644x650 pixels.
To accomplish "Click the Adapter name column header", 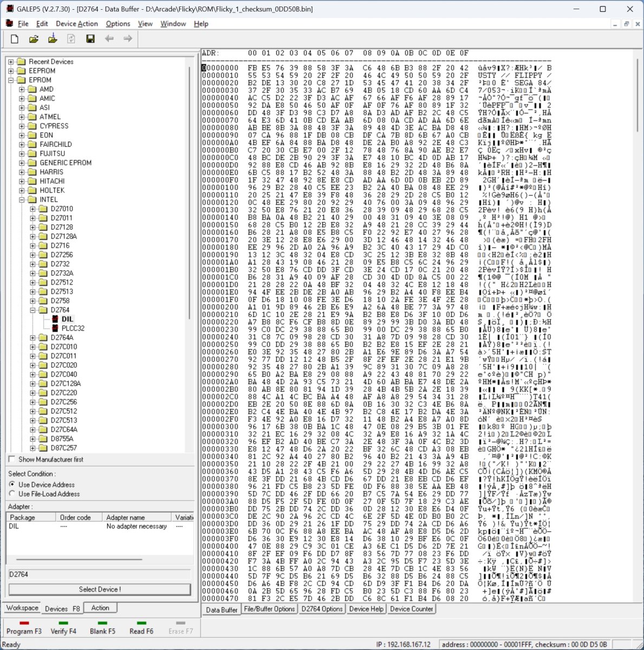I will pos(138,517).
